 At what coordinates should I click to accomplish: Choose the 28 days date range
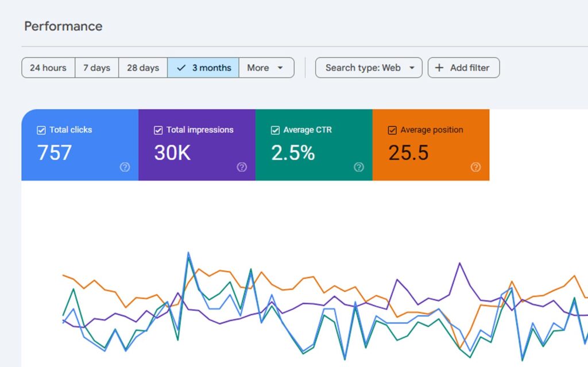click(x=143, y=68)
